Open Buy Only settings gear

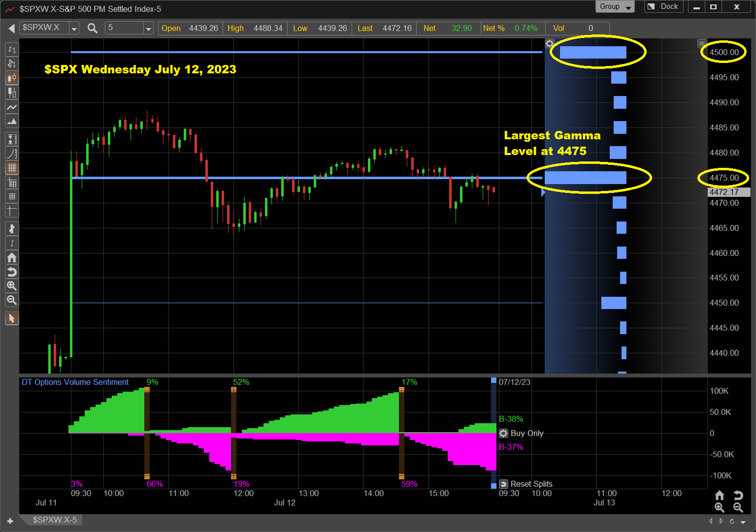[503, 434]
